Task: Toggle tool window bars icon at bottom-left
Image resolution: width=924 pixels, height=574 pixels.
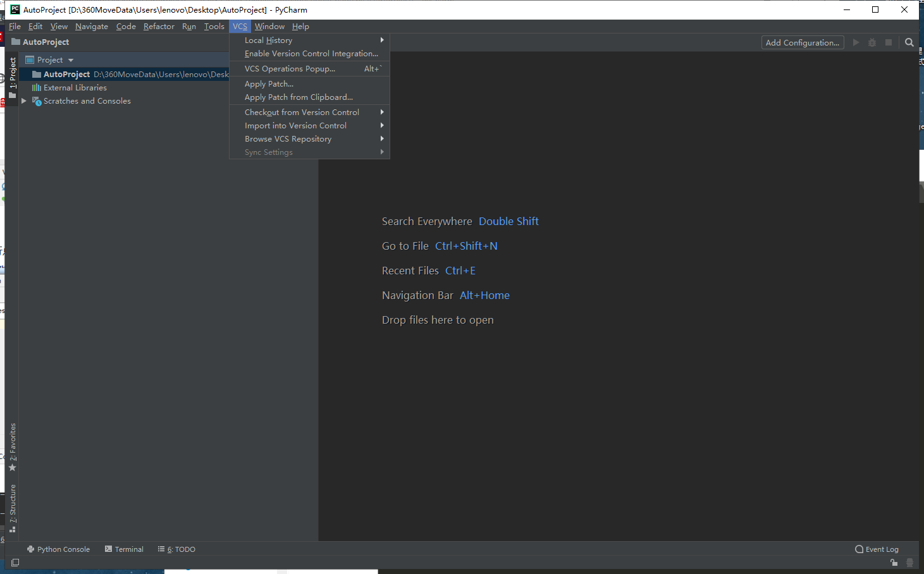Action: 15,562
